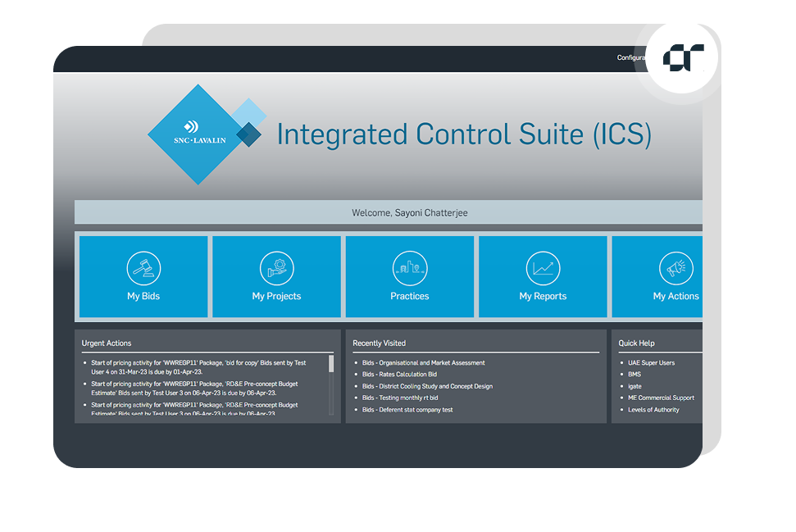Select the megaphone icon on My Actions tile
796x532 pixels.
[x=675, y=268]
